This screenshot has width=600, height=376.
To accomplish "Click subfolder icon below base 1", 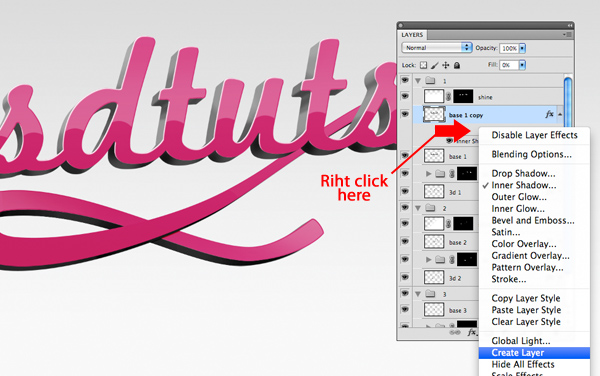I will pos(440,174).
